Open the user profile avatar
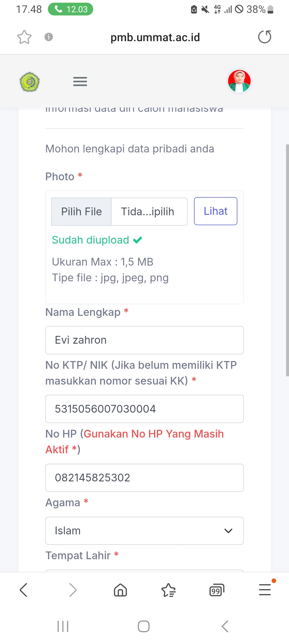Screen dimensions: 289x644 click(239, 81)
